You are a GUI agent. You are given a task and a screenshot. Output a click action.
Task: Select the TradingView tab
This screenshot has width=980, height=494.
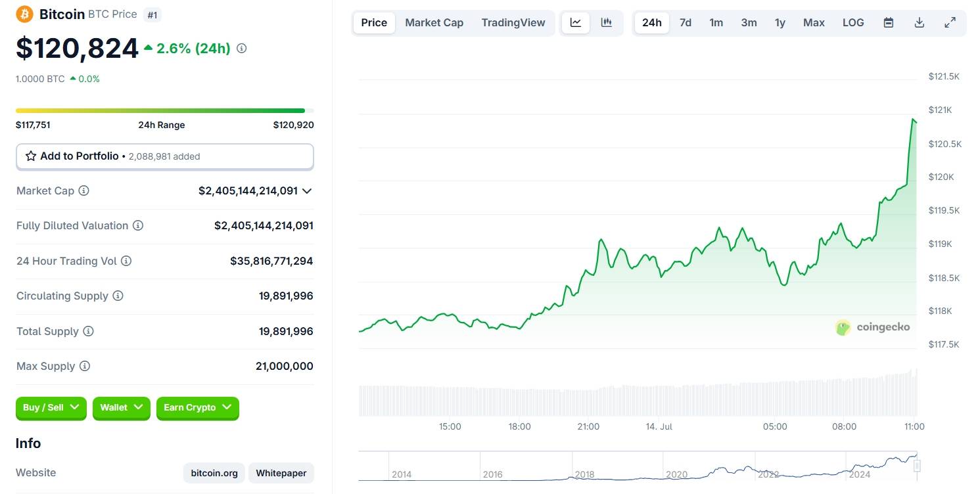[513, 22]
